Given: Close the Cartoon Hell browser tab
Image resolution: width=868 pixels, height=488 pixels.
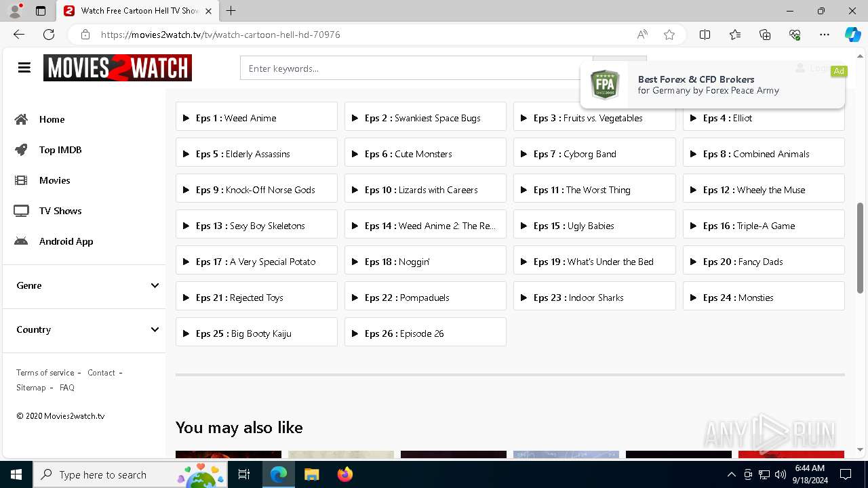Looking at the screenshot, I should point(208,11).
